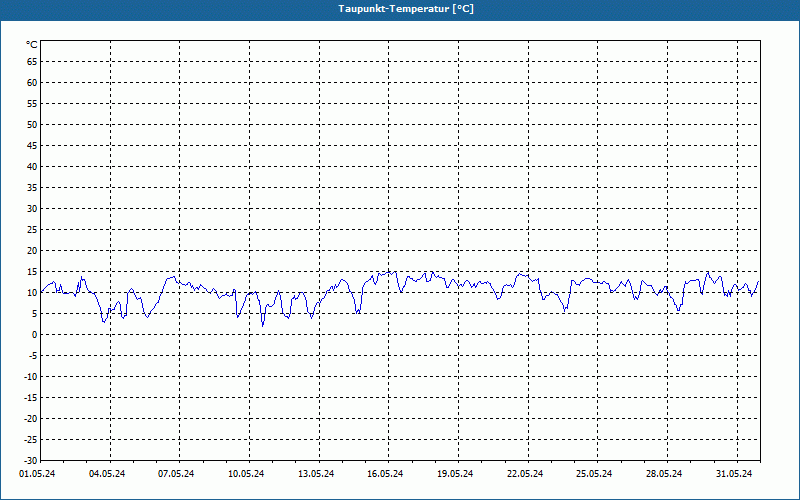The width and height of the screenshot is (800, 500).
Task: Click the 65 value on the y-axis
Action: click(x=32, y=62)
